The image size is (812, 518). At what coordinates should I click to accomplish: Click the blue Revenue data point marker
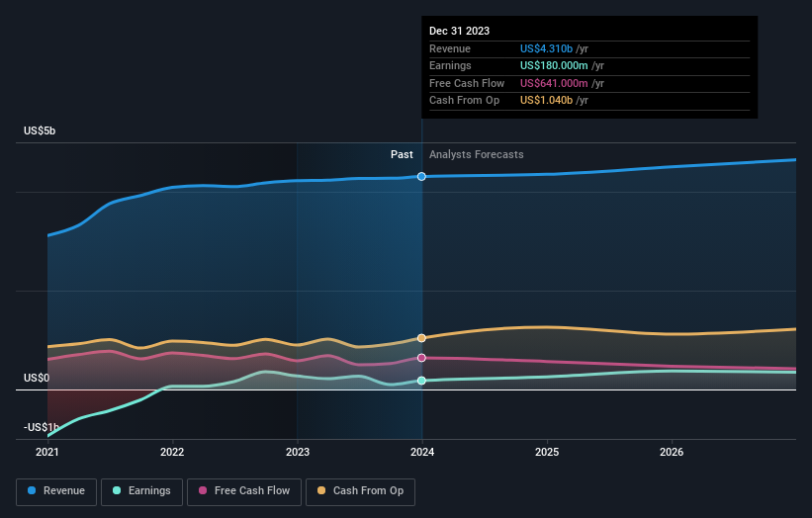click(421, 177)
